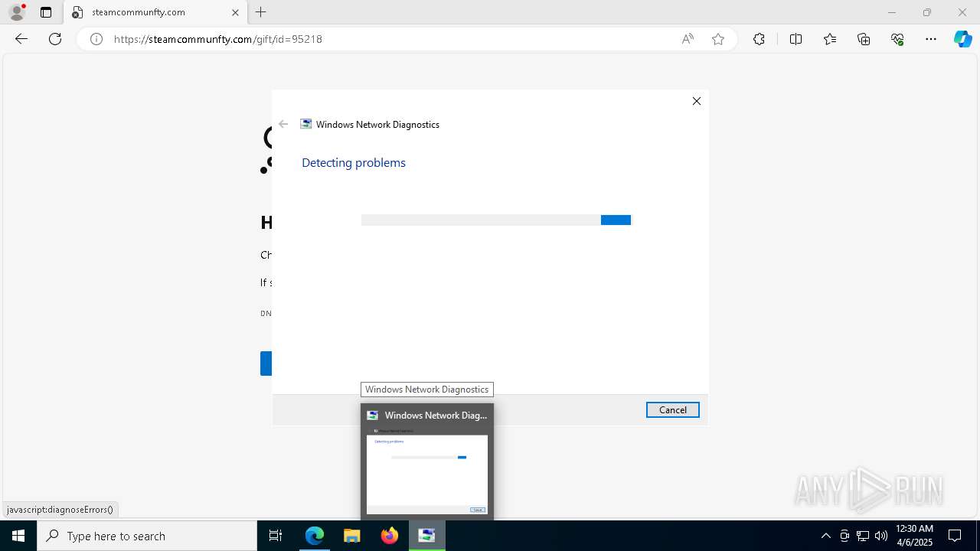
Task: Select Network Diagnostics taskbar button
Action: point(426,536)
